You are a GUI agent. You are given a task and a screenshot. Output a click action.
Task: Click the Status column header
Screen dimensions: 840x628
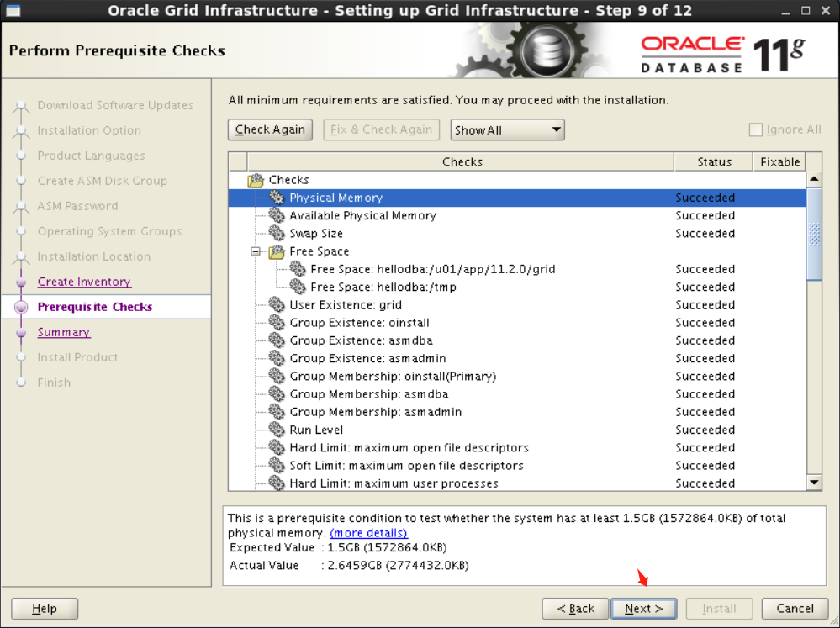click(713, 161)
